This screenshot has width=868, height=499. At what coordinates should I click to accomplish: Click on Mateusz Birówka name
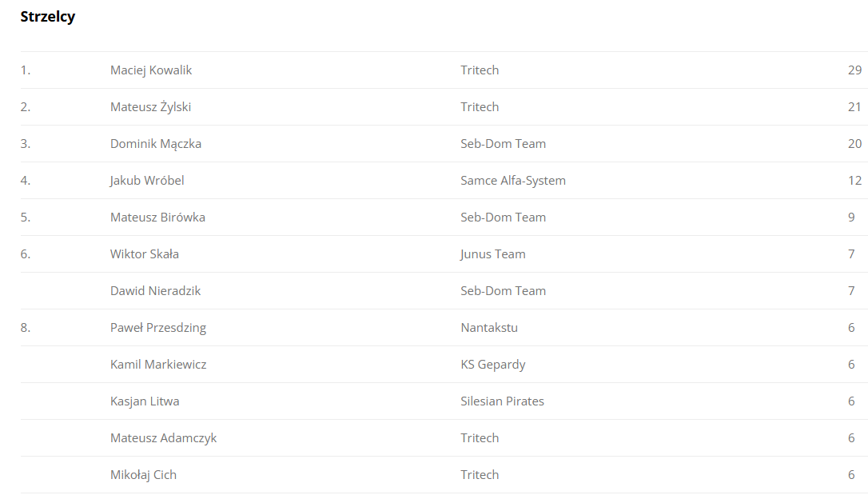pyautogui.click(x=157, y=217)
